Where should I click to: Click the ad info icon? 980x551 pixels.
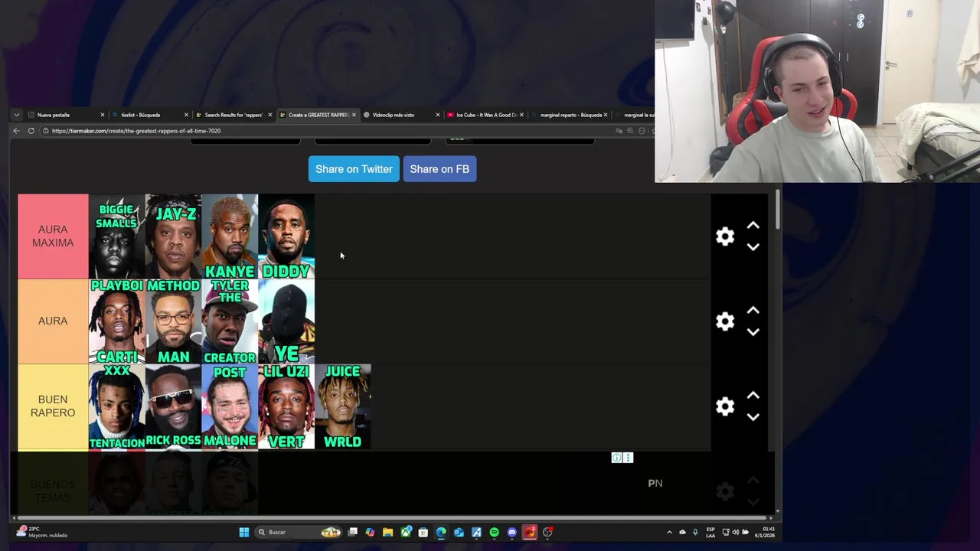616,458
